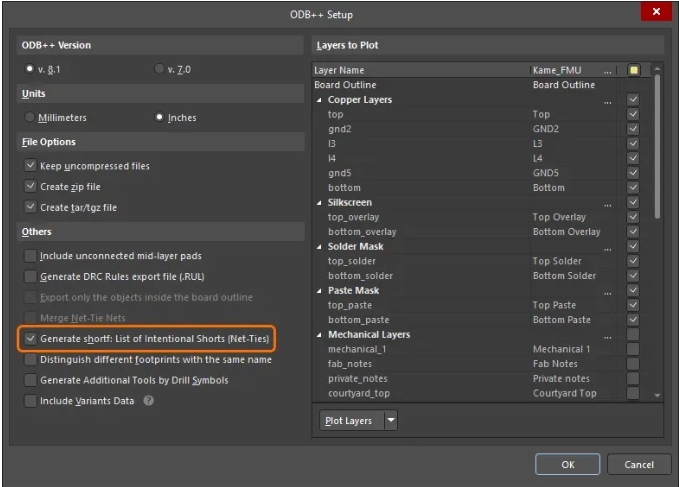Enable Generate DRC Rules export file

[30, 277]
